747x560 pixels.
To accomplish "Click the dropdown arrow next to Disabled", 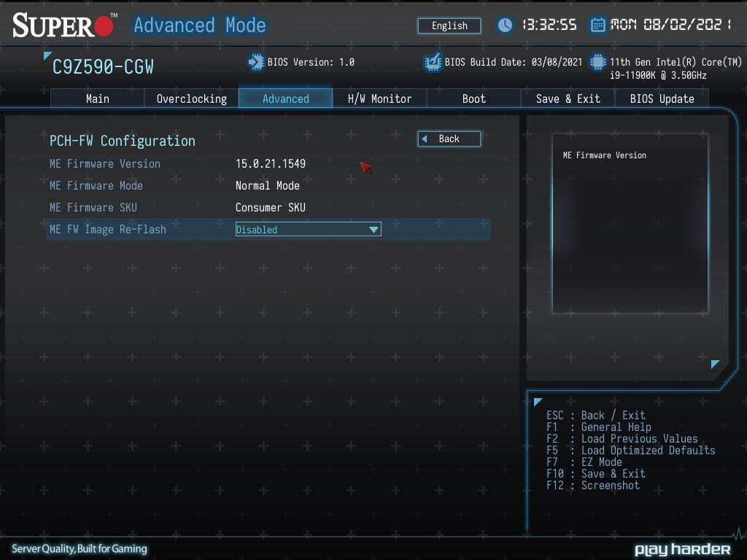I will pos(373,230).
